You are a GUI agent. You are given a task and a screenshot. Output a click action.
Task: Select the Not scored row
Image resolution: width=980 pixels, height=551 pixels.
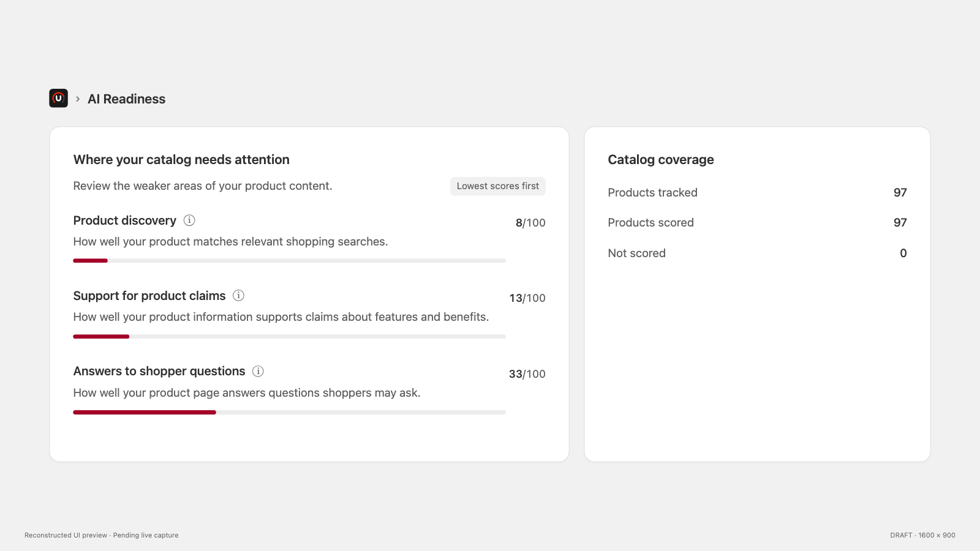pos(757,253)
